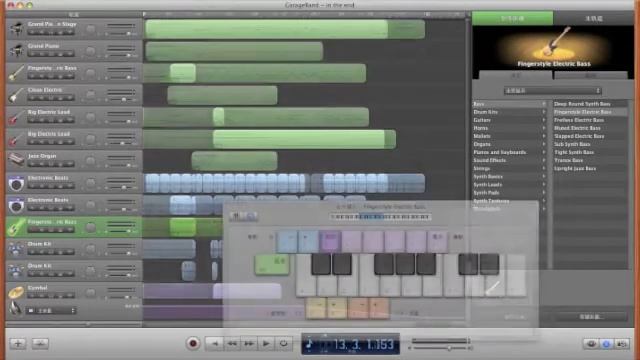Click the blue octave down key

pos(287,241)
